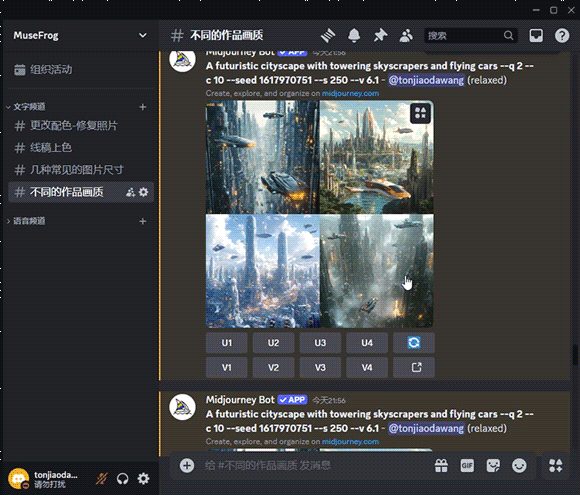Focus the 搜索 search field
The width and height of the screenshot is (580, 495).
471,36
